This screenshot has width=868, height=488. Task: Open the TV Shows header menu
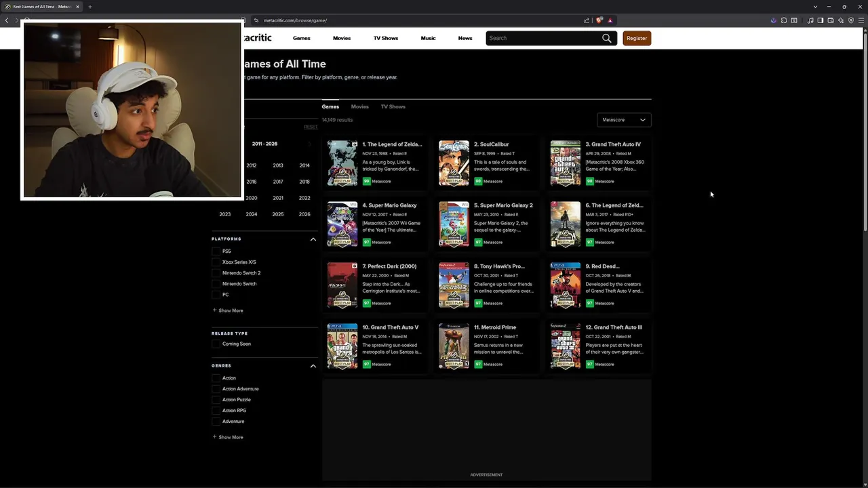point(386,38)
